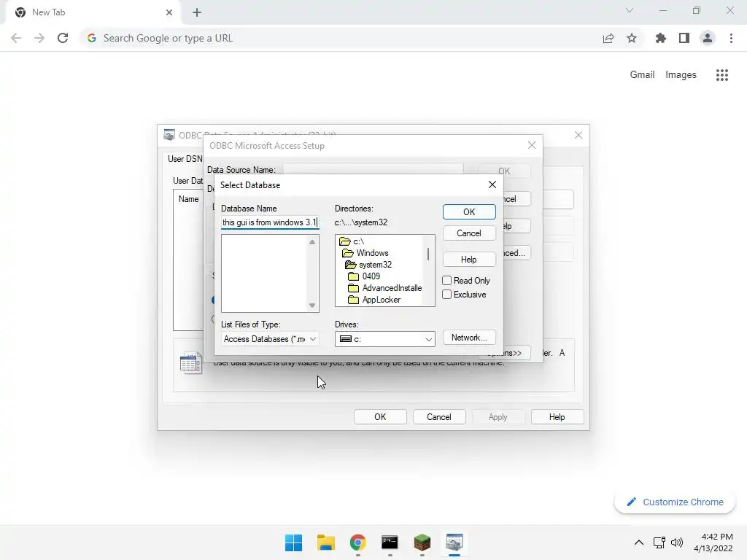
Task: Click Help in Select Database dialog
Action: click(x=469, y=260)
